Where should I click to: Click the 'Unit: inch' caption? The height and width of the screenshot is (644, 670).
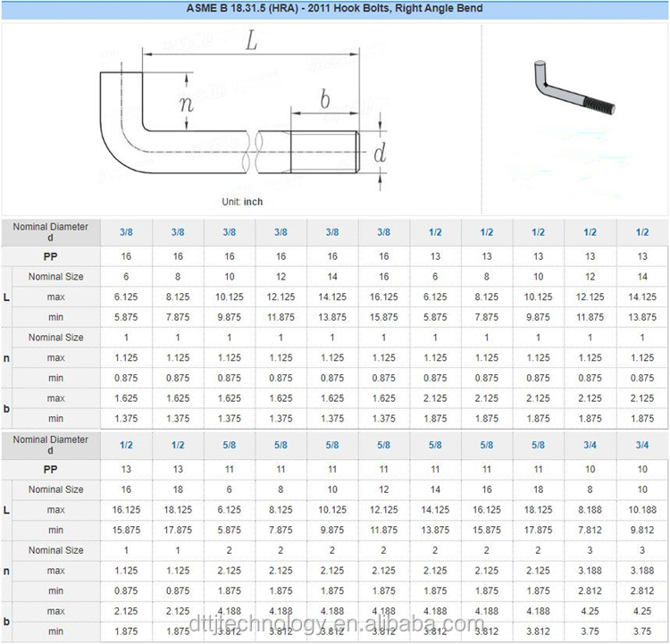pyautogui.click(x=242, y=202)
